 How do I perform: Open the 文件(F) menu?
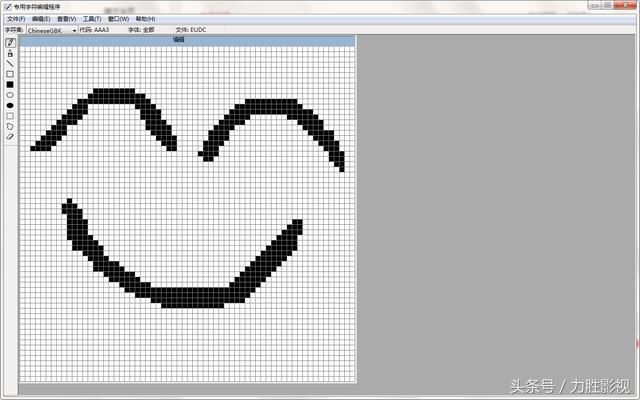pyautogui.click(x=16, y=19)
